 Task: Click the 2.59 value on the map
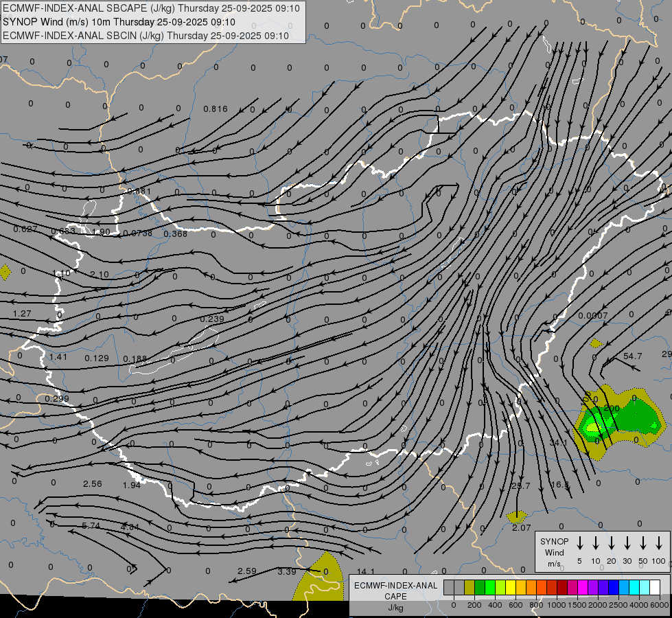pos(247,571)
